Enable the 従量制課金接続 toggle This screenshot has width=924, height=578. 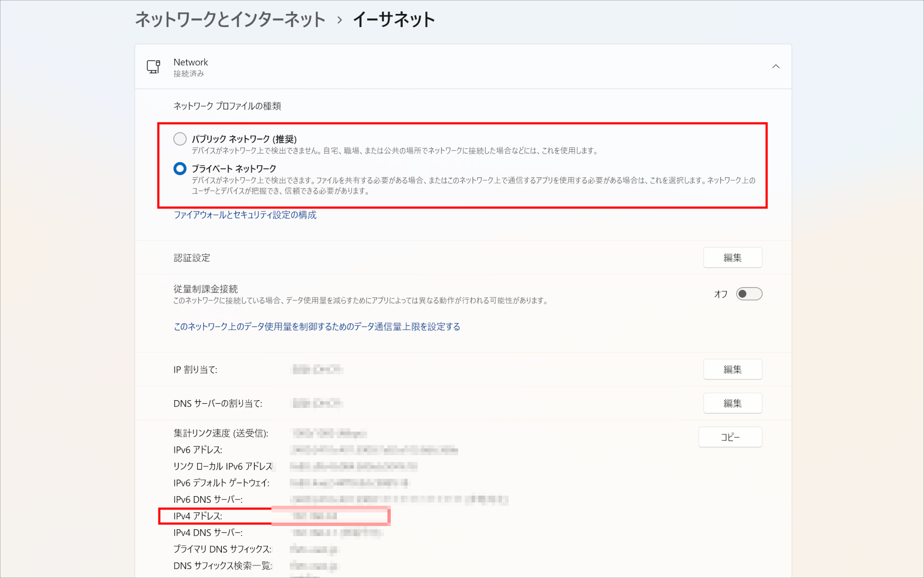click(x=749, y=294)
